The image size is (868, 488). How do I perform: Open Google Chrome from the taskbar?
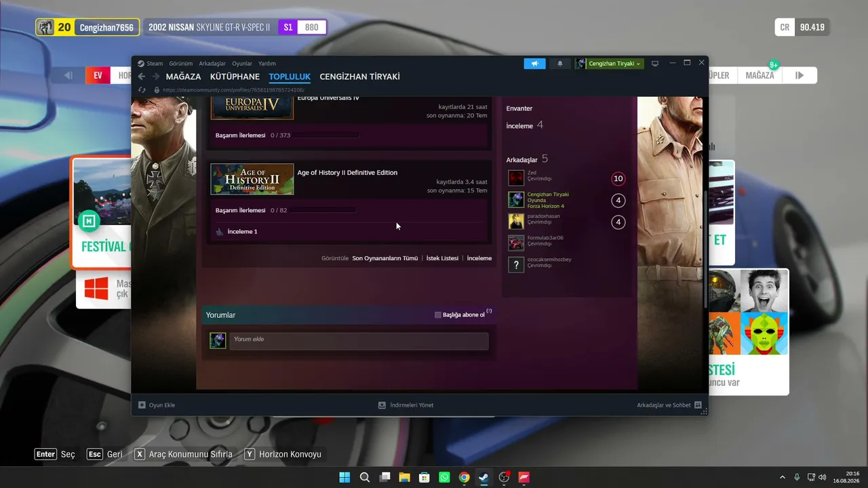pos(464,477)
